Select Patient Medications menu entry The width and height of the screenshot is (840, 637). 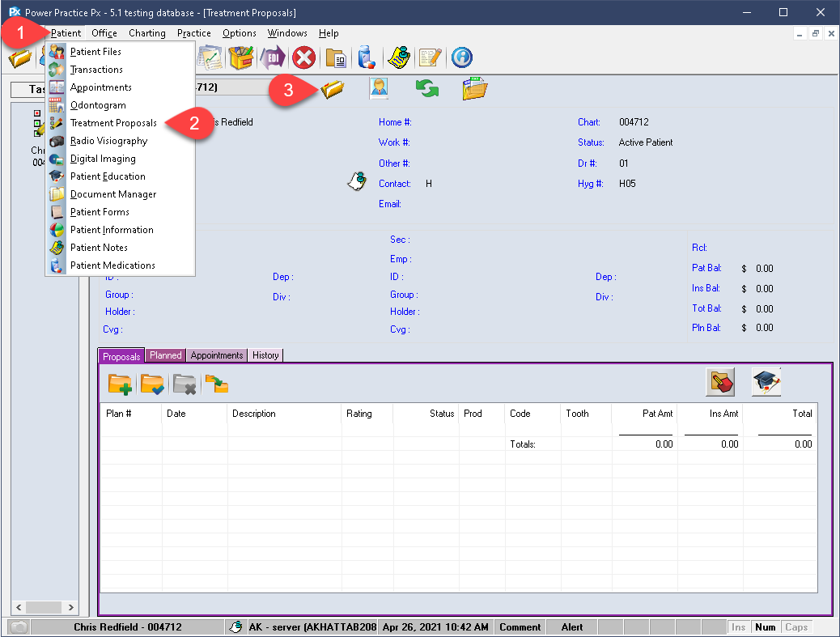coord(120,265)
